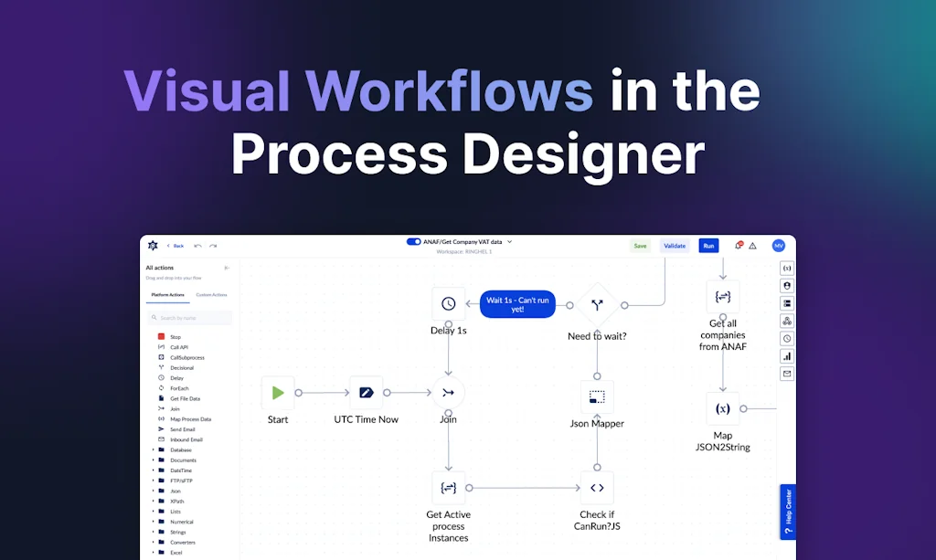Select the Json Mapper node icon
The image size is (936, 560).
click(597, 397)
